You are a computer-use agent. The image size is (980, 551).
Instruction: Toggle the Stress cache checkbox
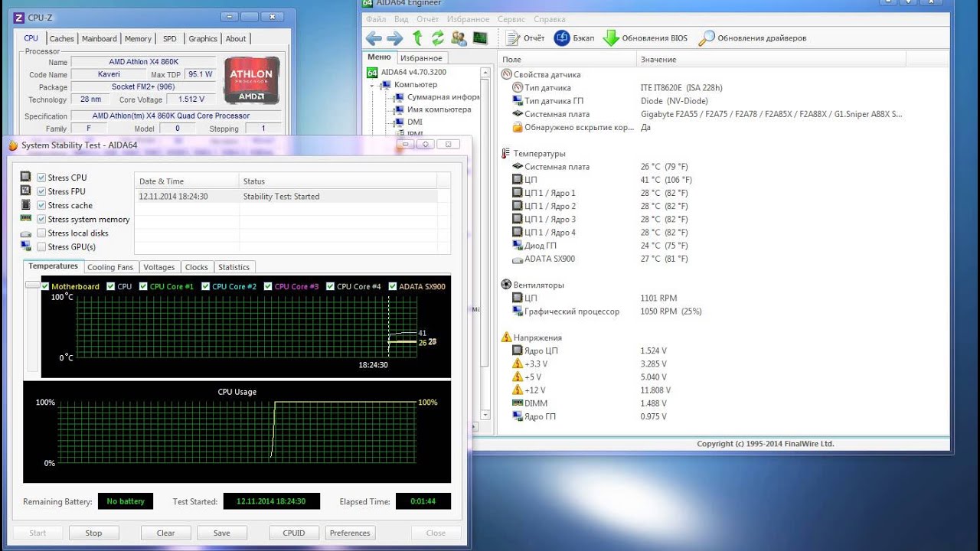point(41,205)
